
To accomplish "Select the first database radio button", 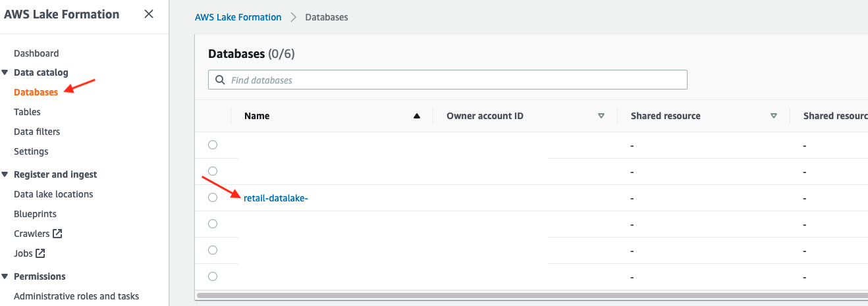I will coord(213,145).
